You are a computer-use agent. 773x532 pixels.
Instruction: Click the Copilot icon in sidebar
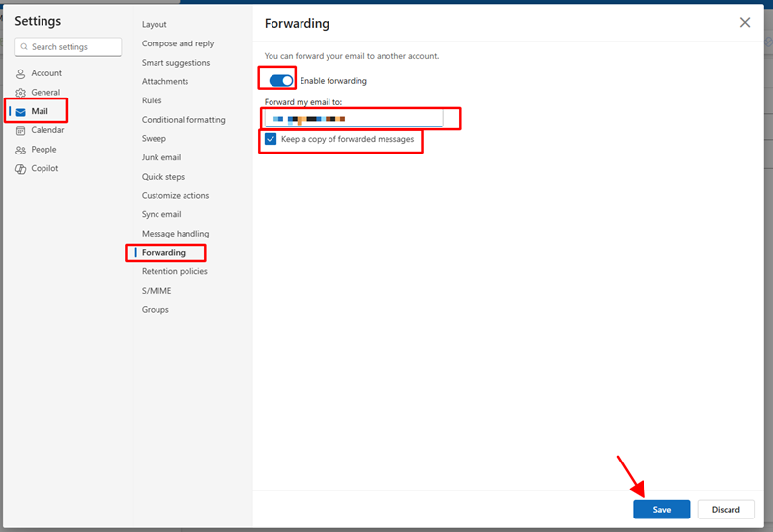pos(21,169)
